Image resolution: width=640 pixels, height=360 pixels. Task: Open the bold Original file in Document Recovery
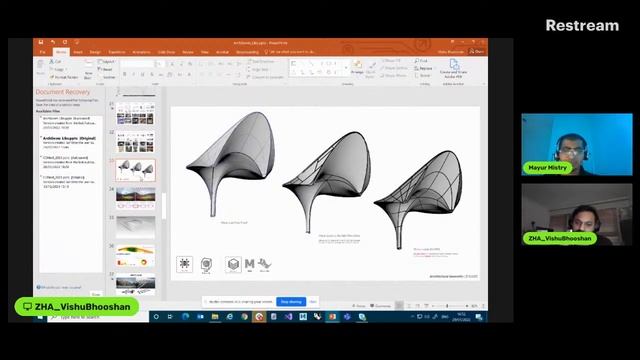pos(69,142)
